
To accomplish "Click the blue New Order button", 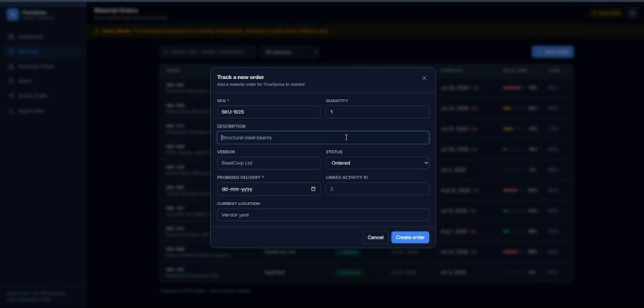I will point(553,52).
